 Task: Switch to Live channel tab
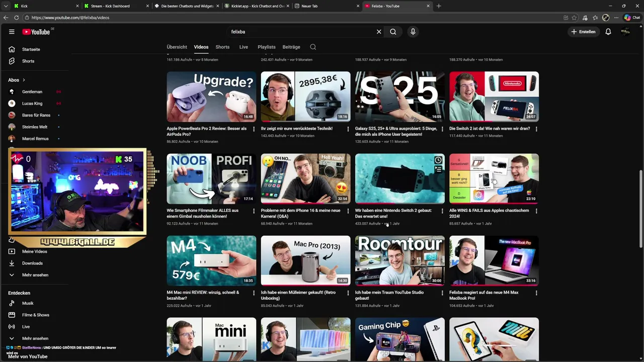[244, 47]
